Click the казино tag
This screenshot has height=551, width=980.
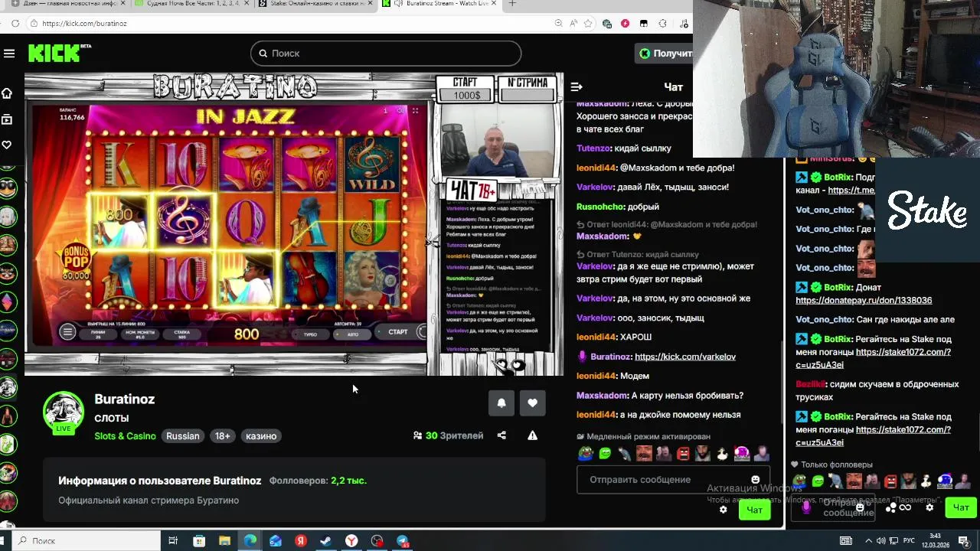(261, 436)
